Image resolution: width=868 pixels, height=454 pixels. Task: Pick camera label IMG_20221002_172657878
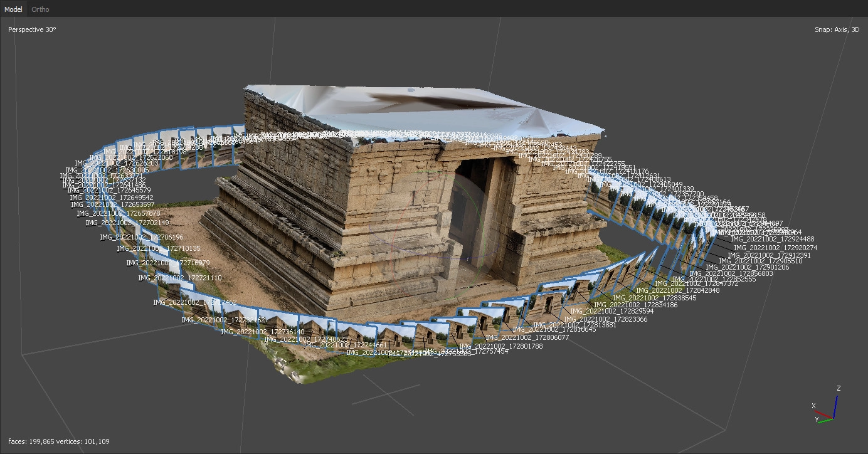tap(118, 214)
